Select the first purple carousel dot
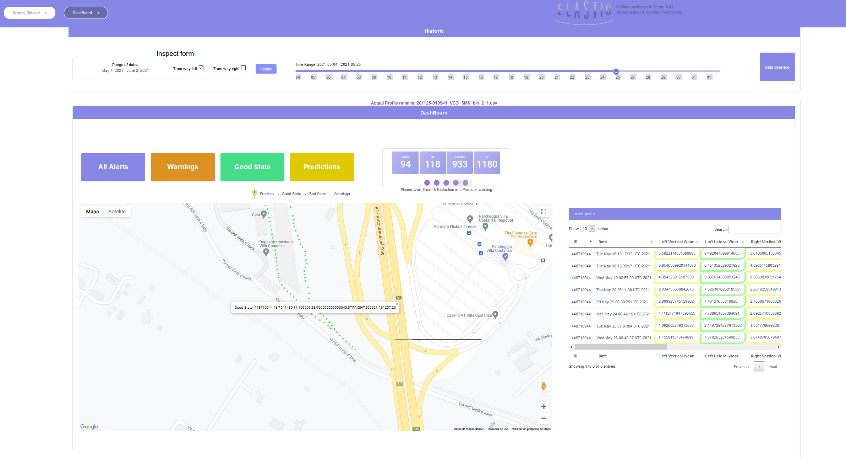This screenshot has height=463, width=846. (427, 183)
